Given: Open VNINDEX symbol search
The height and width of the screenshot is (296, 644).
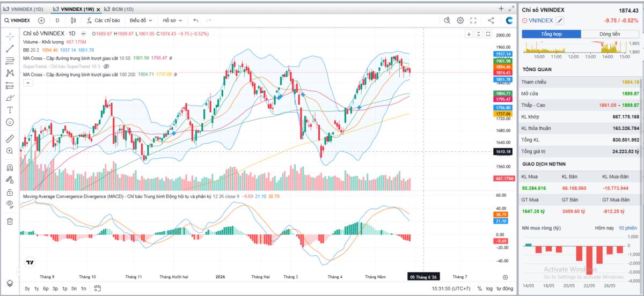Looking at the screenshot, I should (17, 20).
